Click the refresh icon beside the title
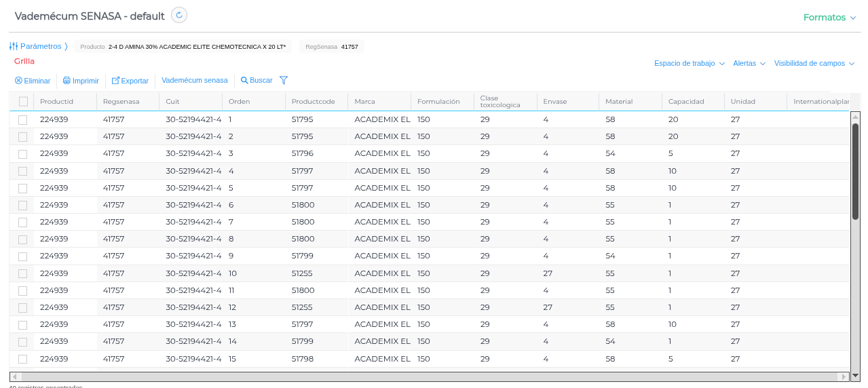 pyautogui.click(x=179, y=15)
